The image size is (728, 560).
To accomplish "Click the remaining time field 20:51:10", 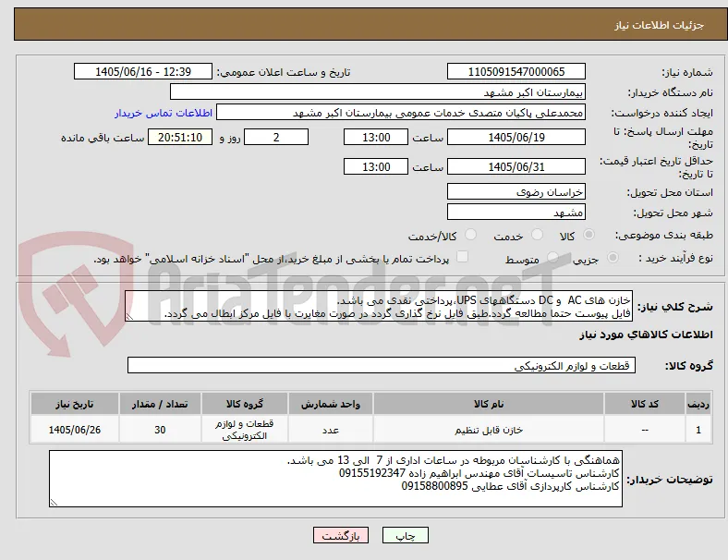I will click(180, 137).
